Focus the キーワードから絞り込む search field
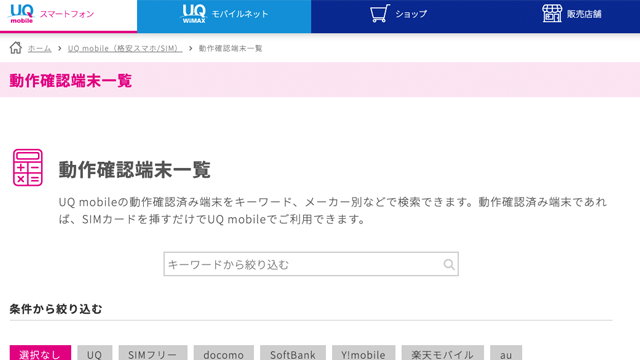Viewport: 640px width, 360px height. (x=311, y=264)
